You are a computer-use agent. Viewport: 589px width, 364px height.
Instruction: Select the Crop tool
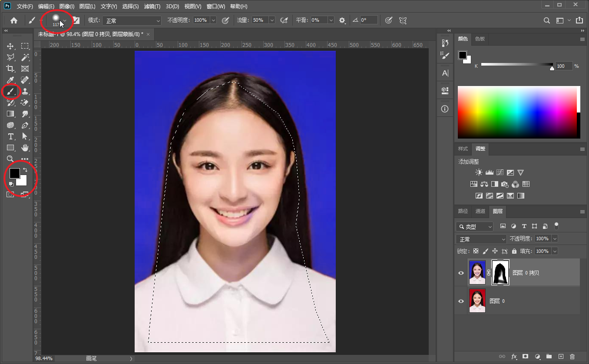pyautogui.click(x=10, y=69)
